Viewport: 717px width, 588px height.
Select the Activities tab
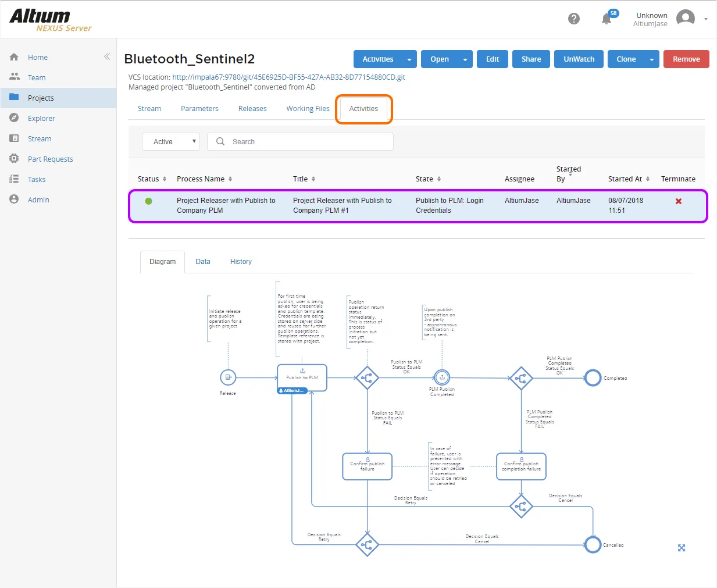(x=363, y=109)
